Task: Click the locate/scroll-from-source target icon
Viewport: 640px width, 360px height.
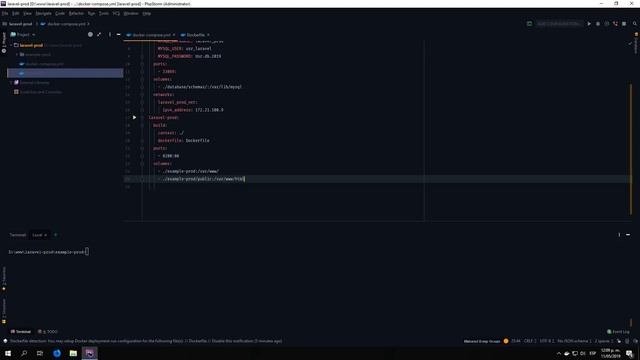Action: (90, 35)
